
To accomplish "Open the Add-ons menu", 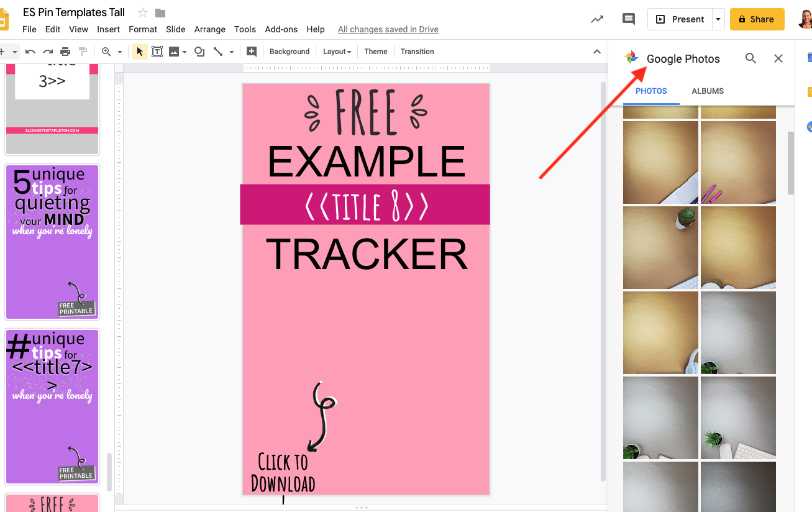I will 281,29.
